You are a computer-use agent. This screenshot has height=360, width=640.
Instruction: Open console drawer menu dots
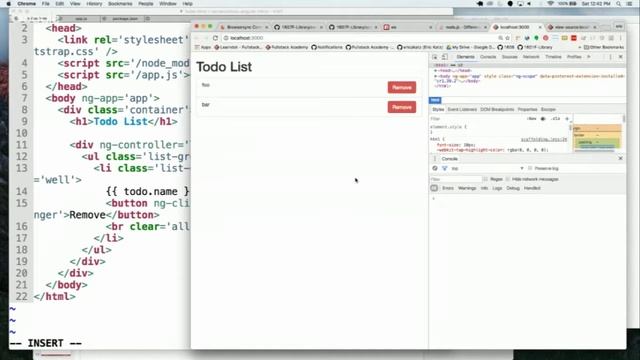pos(434,158)
